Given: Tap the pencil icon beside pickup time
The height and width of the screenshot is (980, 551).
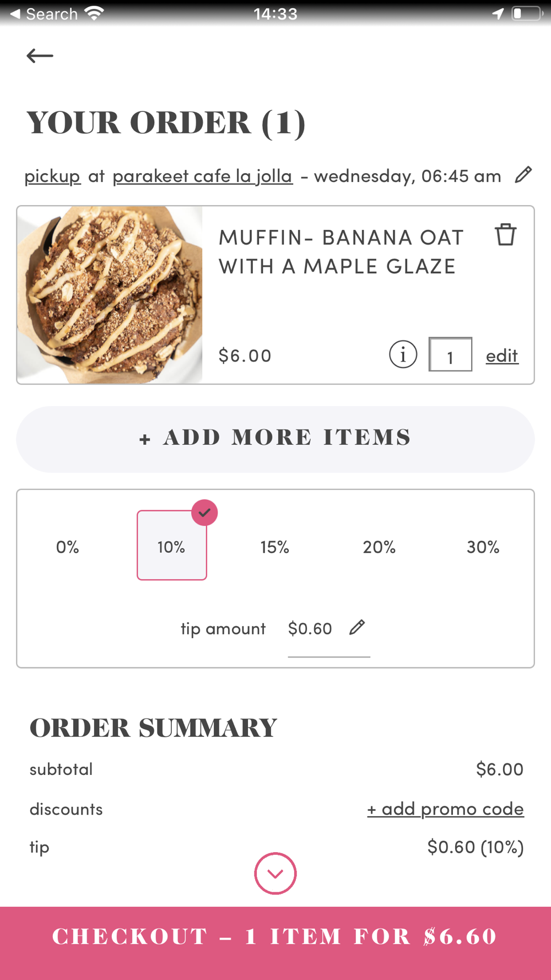Looking at the screenshot, I should click(x=523, y=175).
